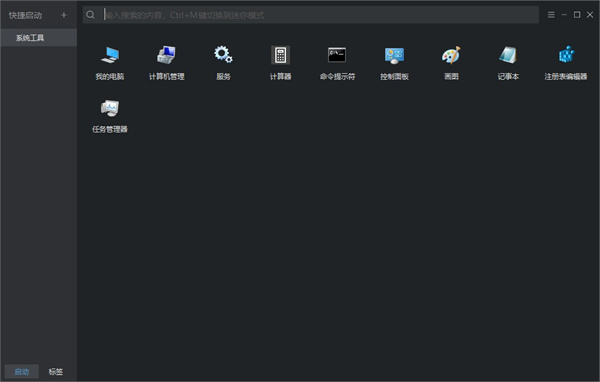
Task: Select 系统工具 category in sidebar
Action: 39,38
